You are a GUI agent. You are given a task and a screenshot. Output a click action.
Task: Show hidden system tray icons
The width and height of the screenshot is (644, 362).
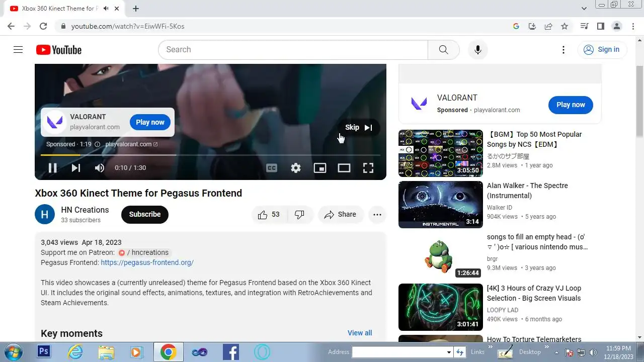click(556, 352)
